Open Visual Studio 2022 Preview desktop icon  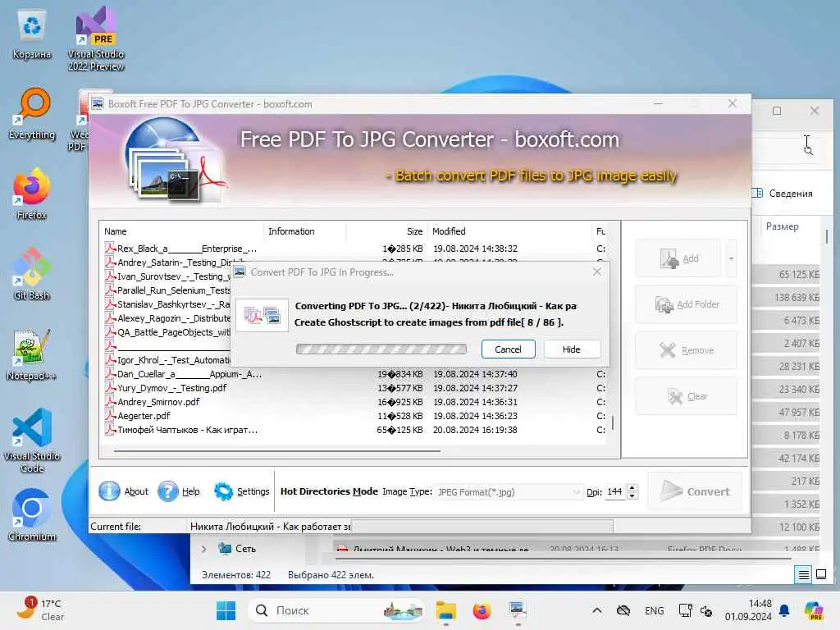(96, 39)
